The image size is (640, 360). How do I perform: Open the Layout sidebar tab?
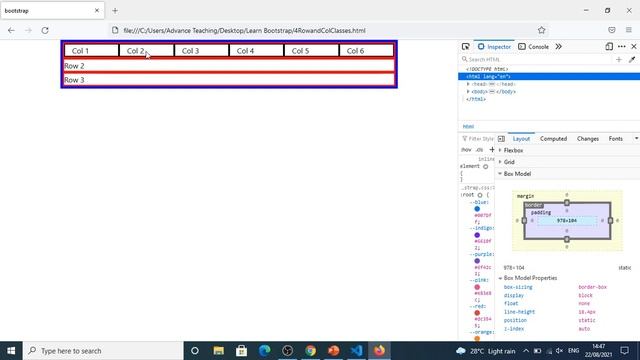click(521, 139)
